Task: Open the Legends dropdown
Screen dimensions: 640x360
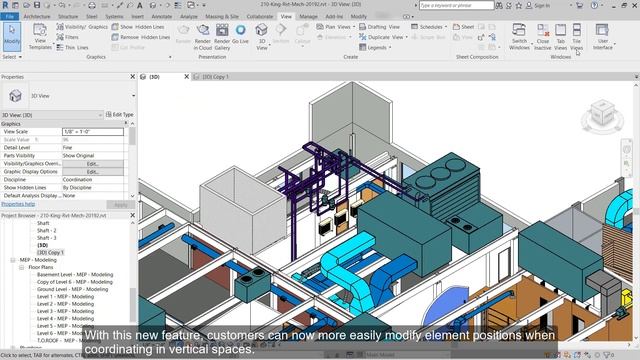Action: (x=375, y=47)
